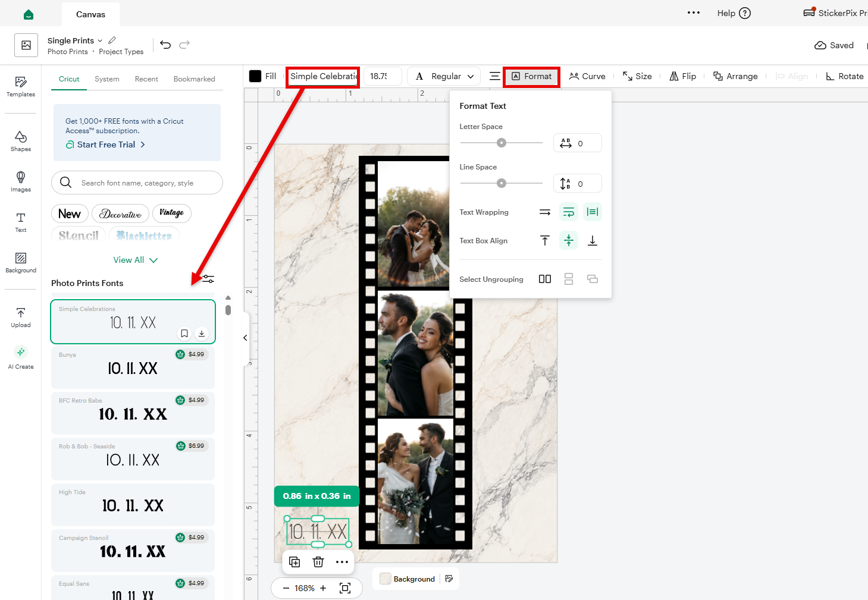868x600 pixels.
Task: Click the image thumbnail icon beside Single Prints
Action: [x=26, y=45]
